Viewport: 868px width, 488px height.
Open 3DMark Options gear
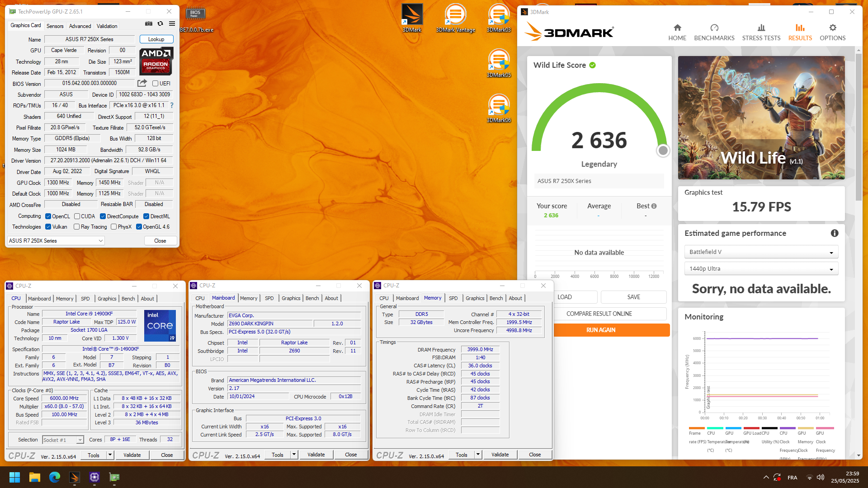(x=833, y=33)
